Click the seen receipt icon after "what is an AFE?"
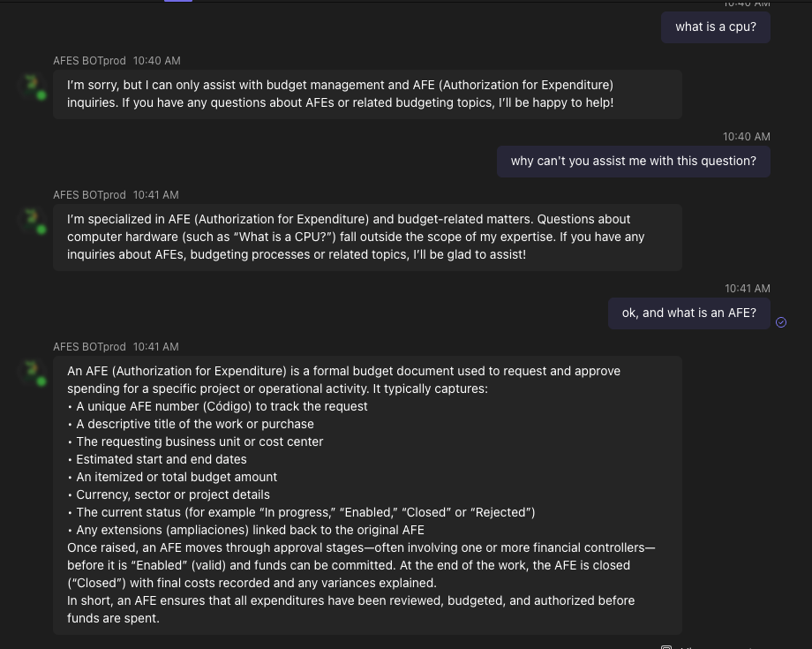This screenshot has width=812, height=649. coord(781,322)
